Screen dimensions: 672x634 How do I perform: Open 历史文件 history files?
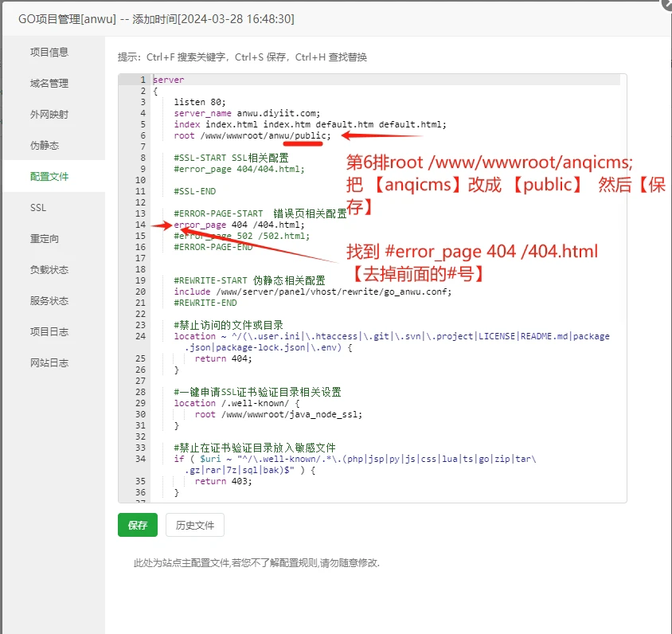click(x=195, y=526)
